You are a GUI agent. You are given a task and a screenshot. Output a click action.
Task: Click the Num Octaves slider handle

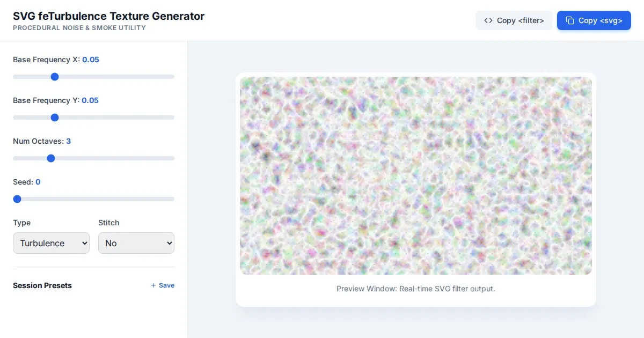pos(51,158)
